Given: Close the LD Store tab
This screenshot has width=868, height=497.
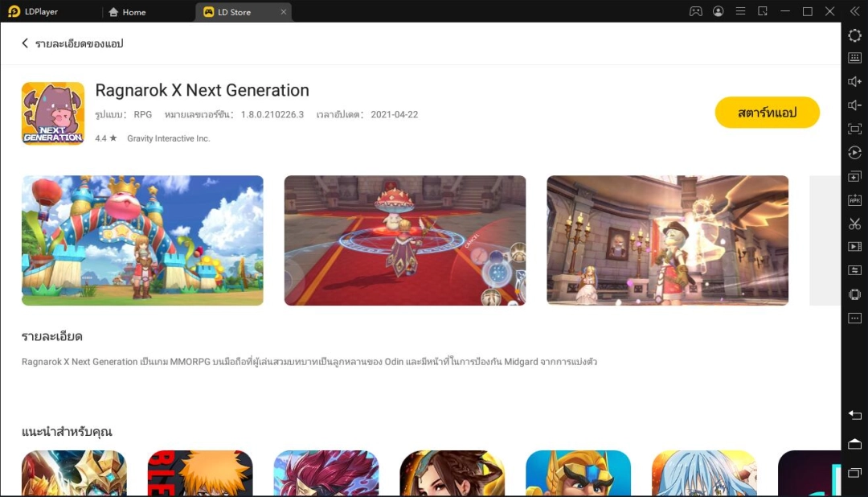Looking at the screenshot, I should pyautogui.click(x=284, y=11).
